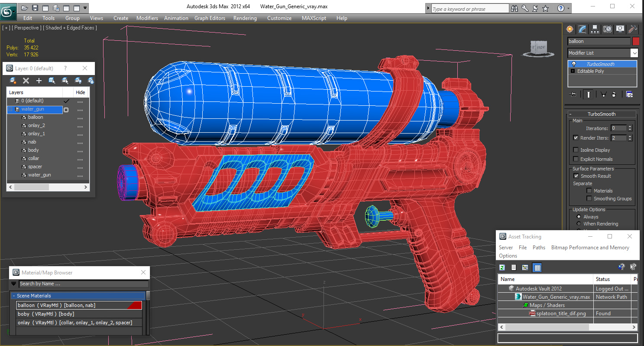Screen dimensions: 644x346
Task: Open the MAXScript menu
Action: click(x=314, y=18)
